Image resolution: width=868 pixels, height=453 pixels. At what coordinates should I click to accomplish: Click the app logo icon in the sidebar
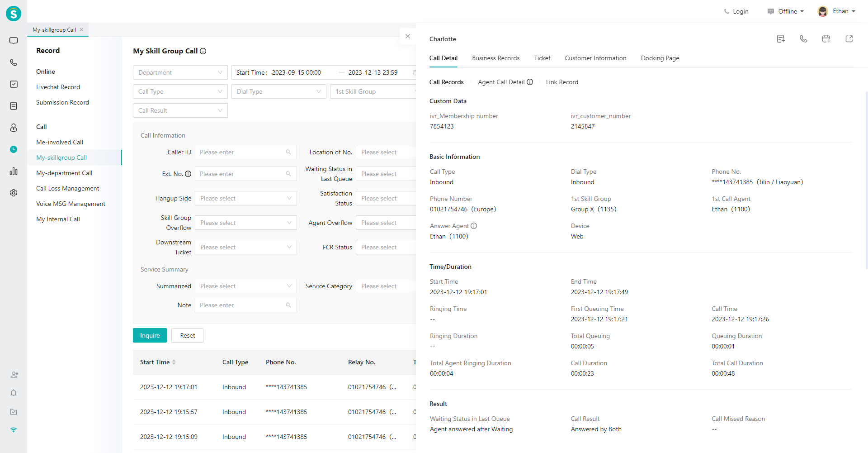pyautogui.click(x=14, y=14)
